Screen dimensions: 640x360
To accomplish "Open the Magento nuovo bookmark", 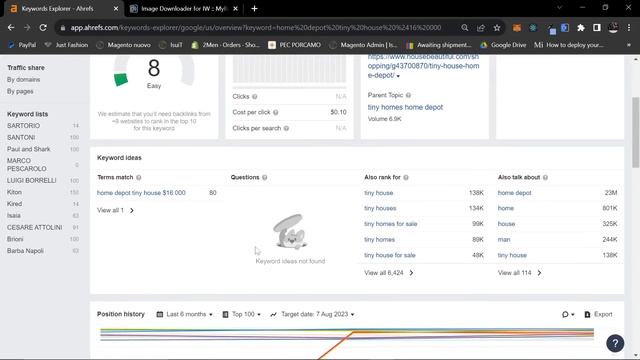I will [x=124, y=45].
